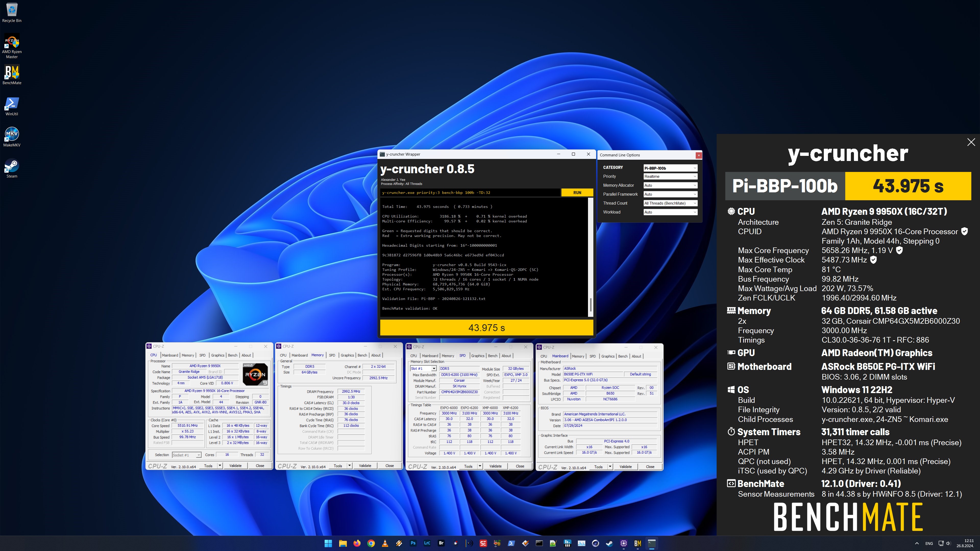Select the Graphics tab in the CPU-Z SPD window
The image size is (980, 551).
tap(478, 356)
